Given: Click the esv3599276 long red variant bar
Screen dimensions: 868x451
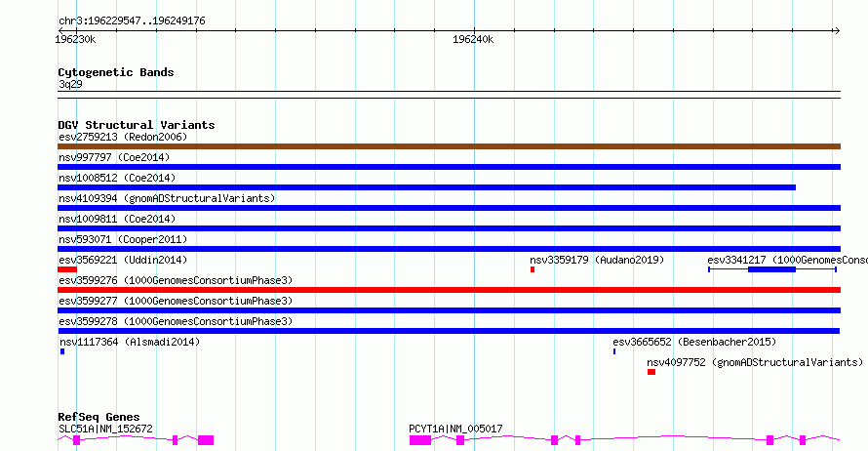Looking at the screenshot, I should tap(449, 290).
